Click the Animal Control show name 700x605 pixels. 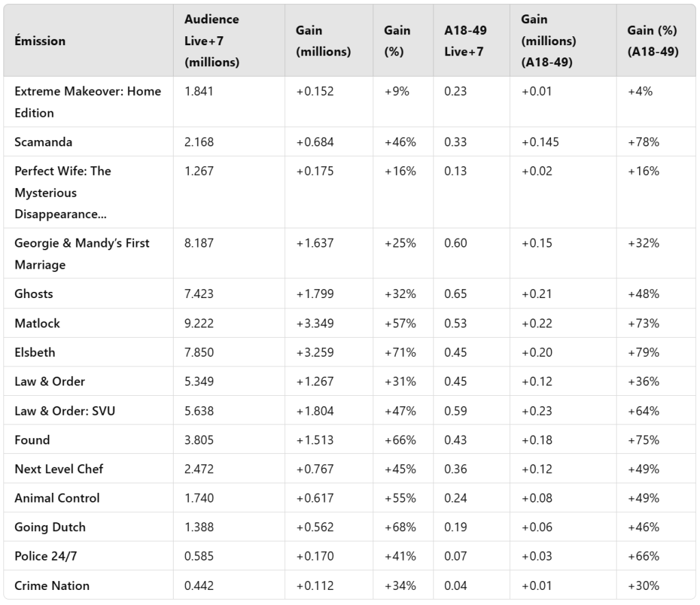(57, 498)
